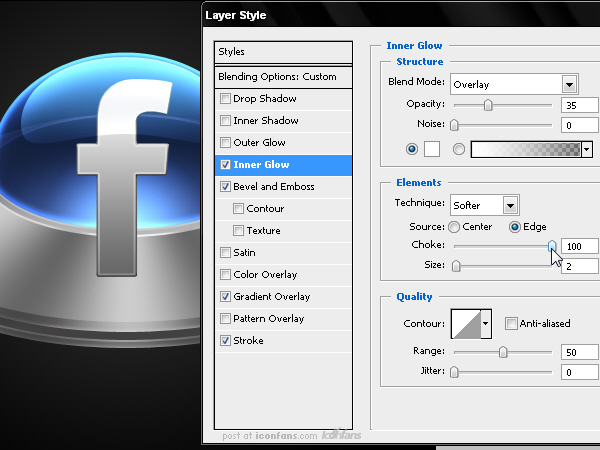Image resolution: width=600 pixels, height=450 pixels.
Task: Uncheck the Bevel and Emboss checkbox
Action: tap(225, 187)
